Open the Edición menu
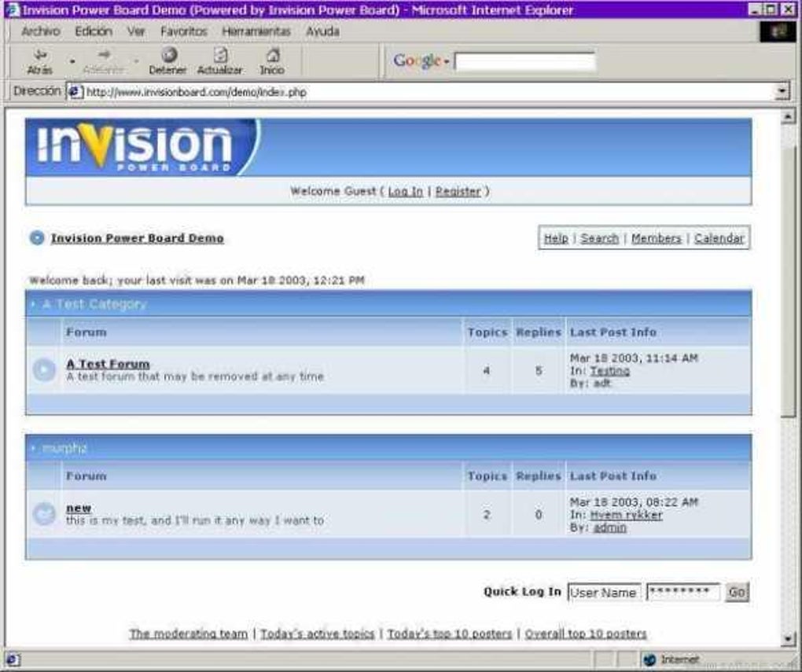This screenshot has width=802, height=672. pos(94,31)
